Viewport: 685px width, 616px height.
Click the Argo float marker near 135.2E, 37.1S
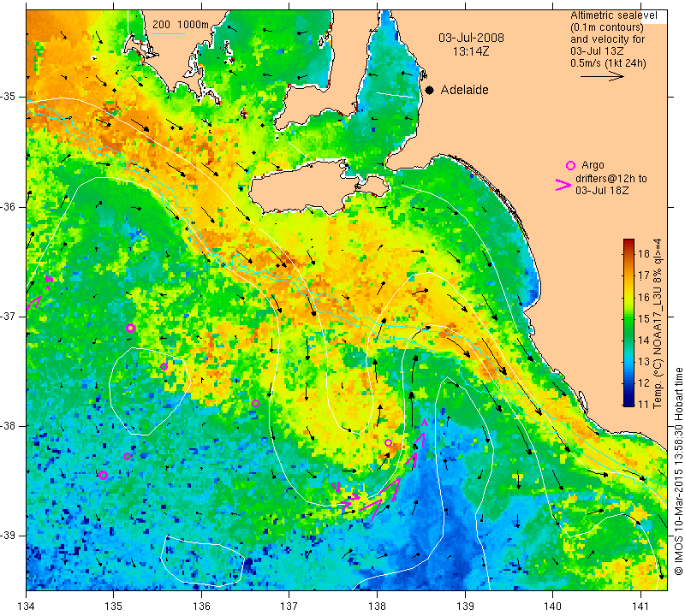point(130,329)
